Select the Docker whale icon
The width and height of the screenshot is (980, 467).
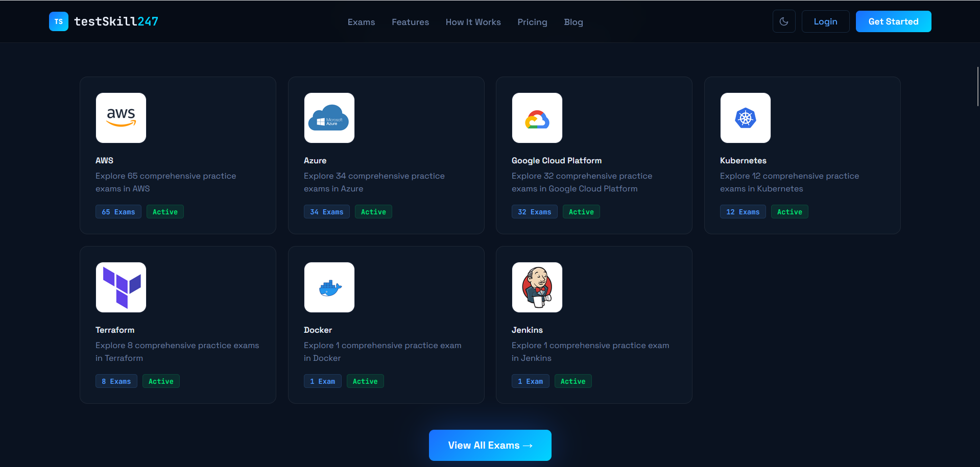pos(329,287)
